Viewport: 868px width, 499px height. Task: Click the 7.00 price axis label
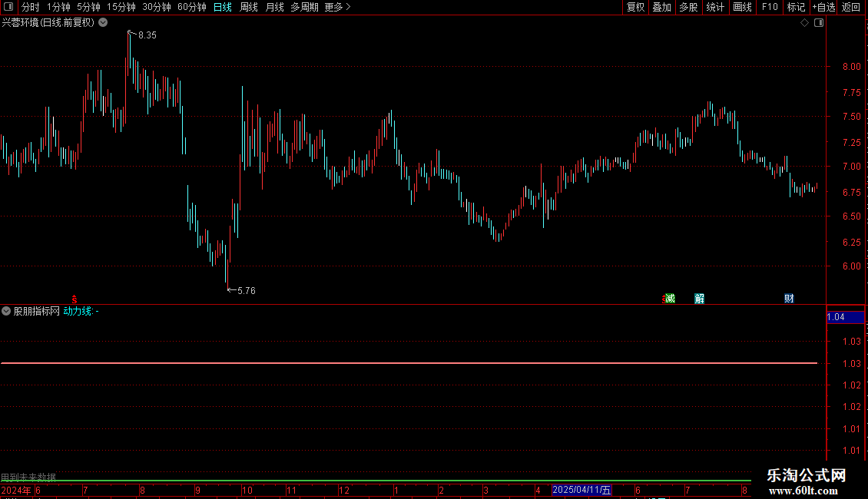point(851,166)
